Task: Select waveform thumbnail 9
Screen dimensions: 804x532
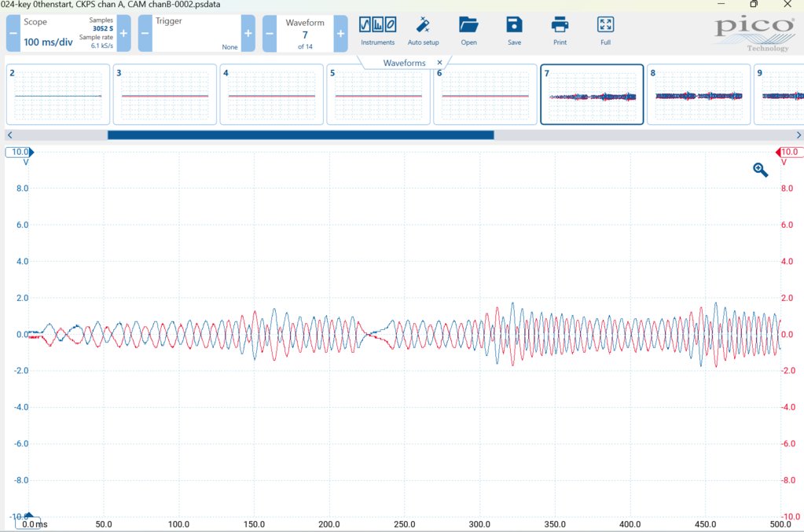Action: pos(779,94)
